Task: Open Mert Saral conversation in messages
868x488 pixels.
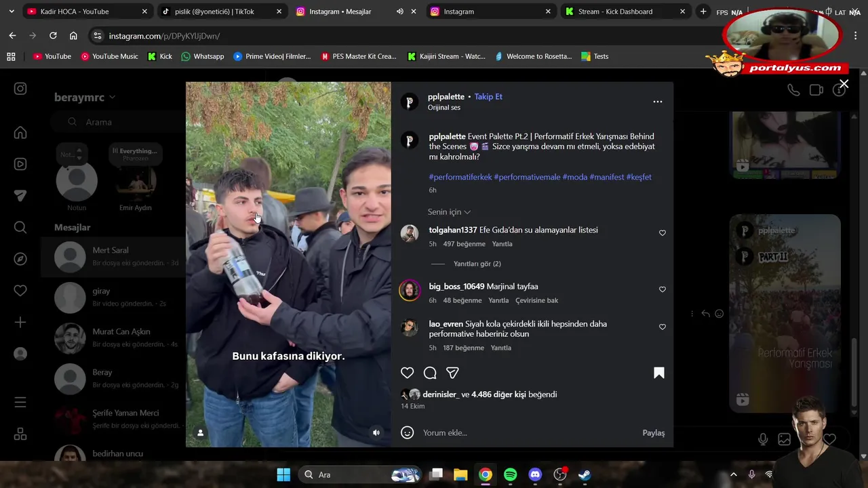Action: point(113,257)
